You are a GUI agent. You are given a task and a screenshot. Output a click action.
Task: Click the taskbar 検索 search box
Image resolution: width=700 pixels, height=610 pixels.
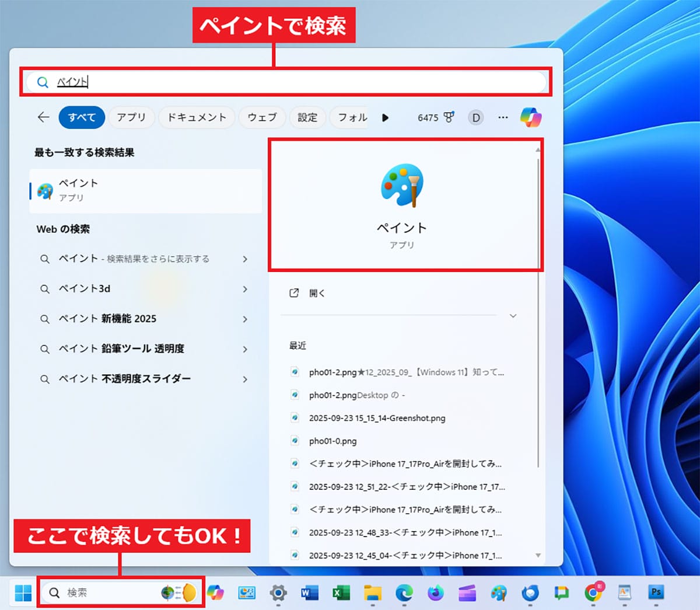[121, 592]
